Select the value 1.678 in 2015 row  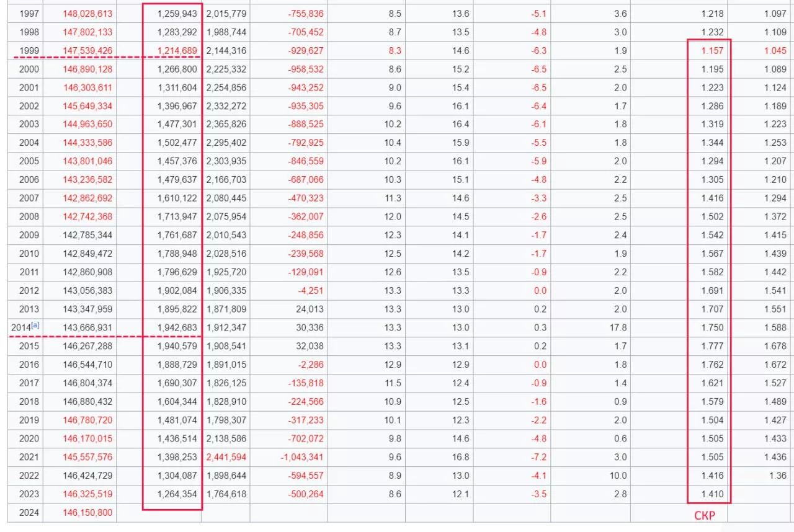[775, 345]
